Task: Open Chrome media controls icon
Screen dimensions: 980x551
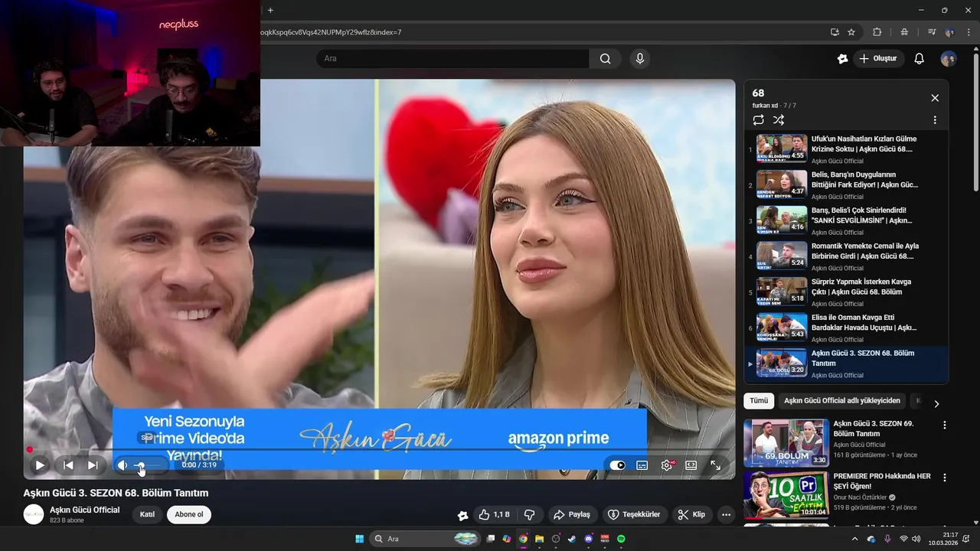Action: pyautogui.click(x=932, y=32)
